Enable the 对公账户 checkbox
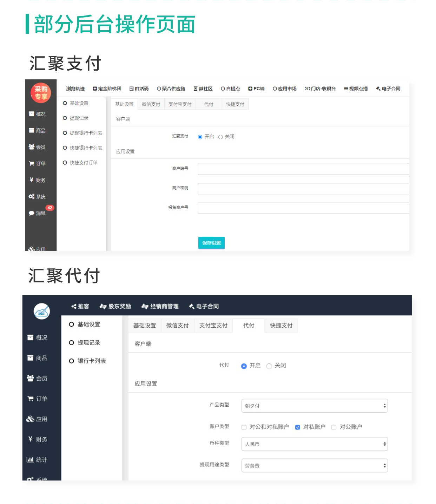436x504 pixels. 334,427
